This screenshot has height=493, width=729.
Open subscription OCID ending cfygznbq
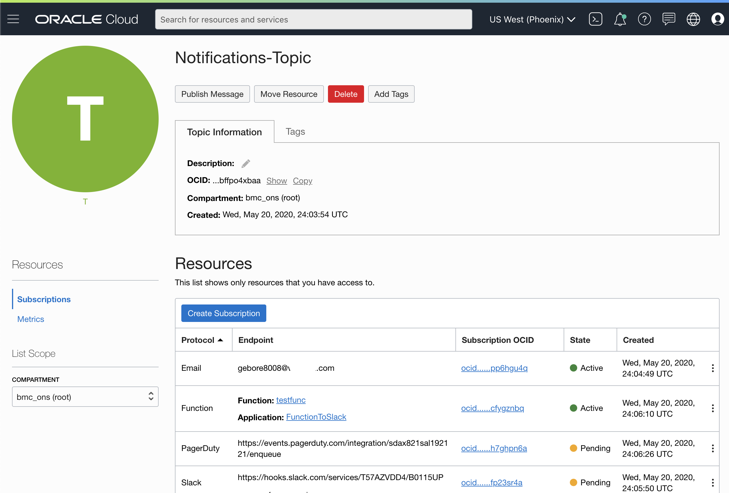click(x=492, y=408)
